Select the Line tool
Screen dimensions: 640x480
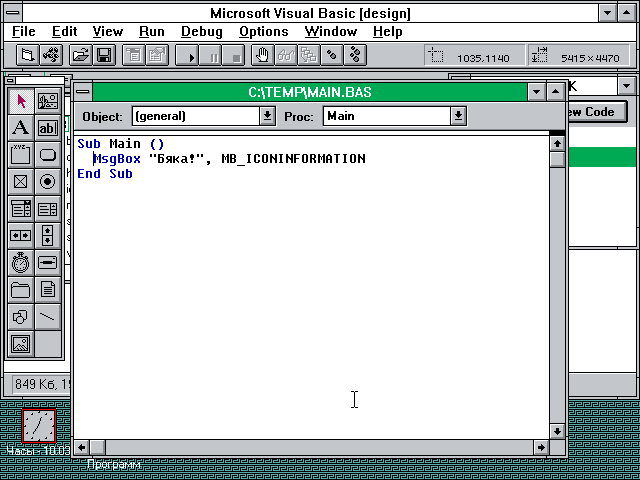(48, 316)
